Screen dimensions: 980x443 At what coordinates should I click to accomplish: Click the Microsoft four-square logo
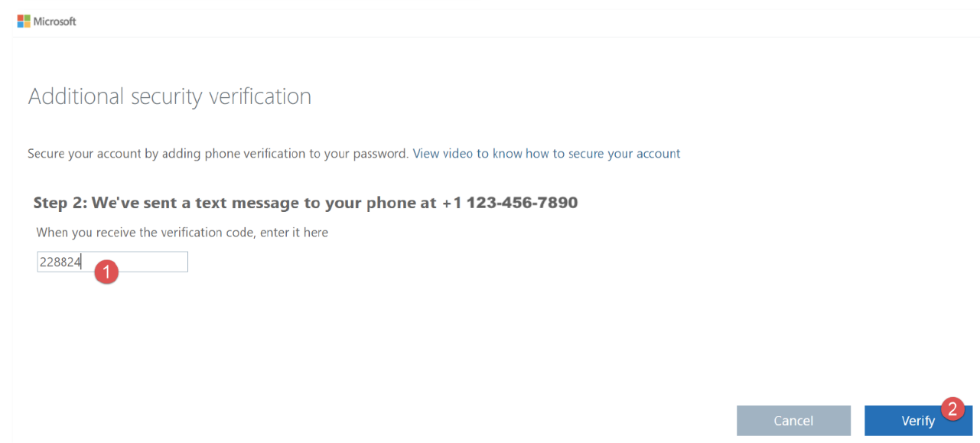(24, 21)
